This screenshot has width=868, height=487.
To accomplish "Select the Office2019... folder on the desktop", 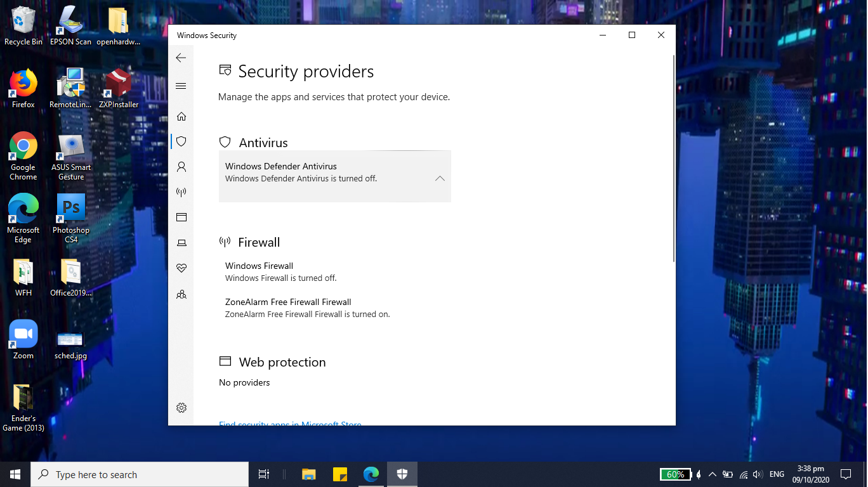I will (x=71, y=278).
